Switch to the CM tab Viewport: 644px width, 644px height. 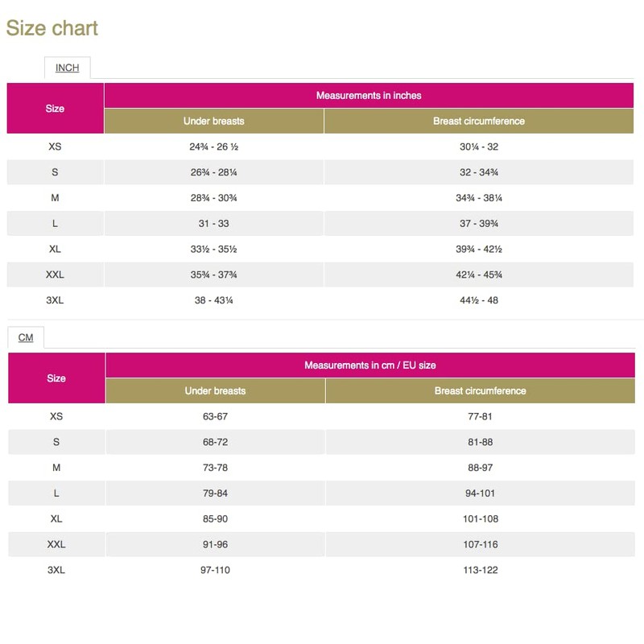coord(25,337)
